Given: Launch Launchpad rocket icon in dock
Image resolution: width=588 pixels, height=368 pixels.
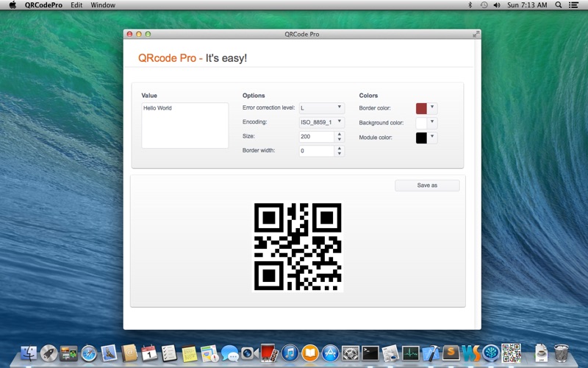Looking at the screenshot, I should 49,353.
